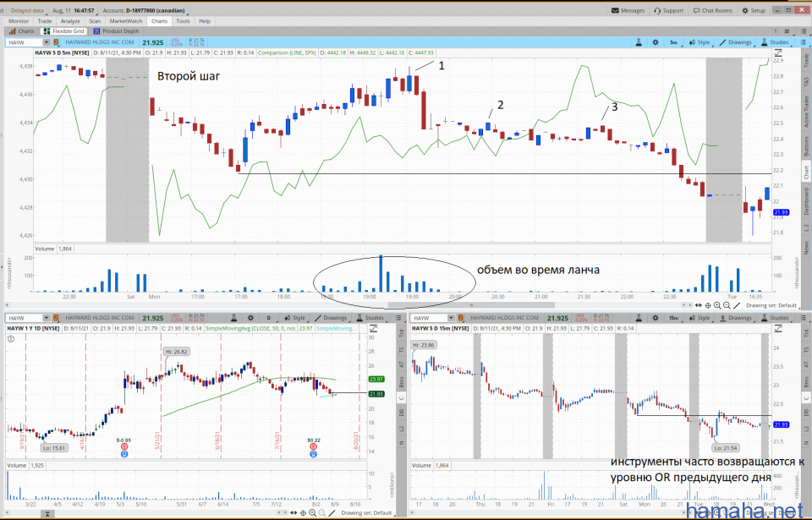This screenshot has width=812, height=520.
Task: Switch to the Trade tab
Action: click(x=45, y=21)
